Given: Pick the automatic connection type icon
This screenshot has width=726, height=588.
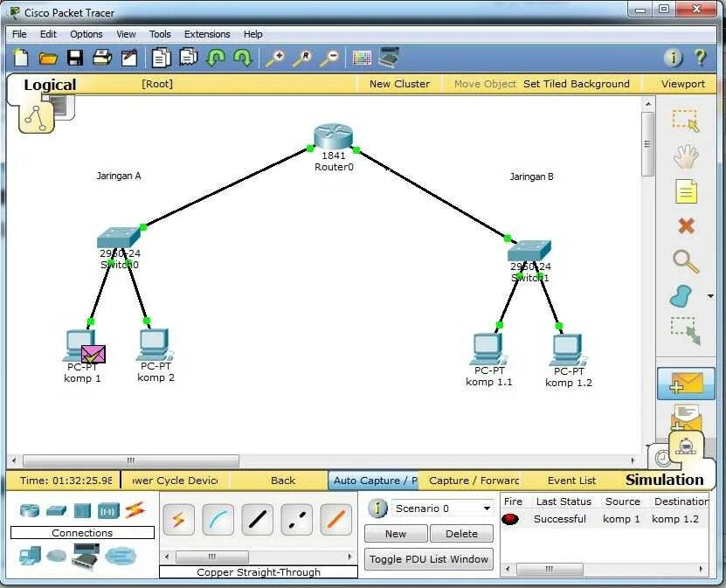Looking at the screenshot, I should click(179, 520).
